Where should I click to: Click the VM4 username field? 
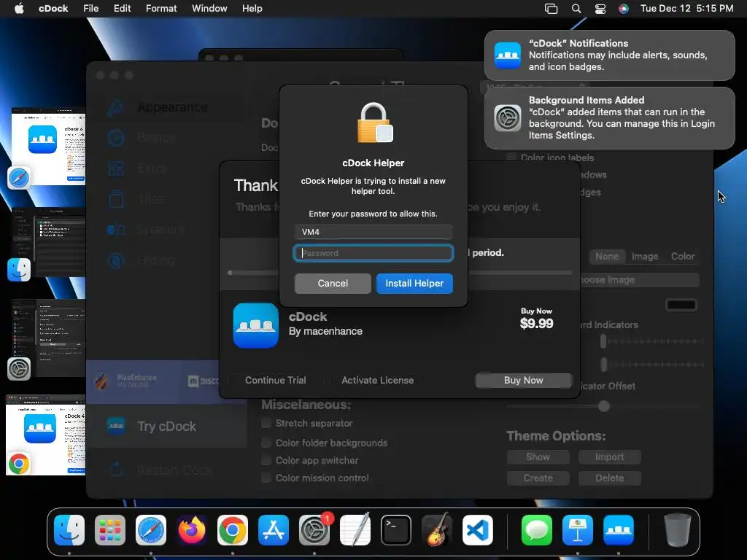click(x=373, y=232)
